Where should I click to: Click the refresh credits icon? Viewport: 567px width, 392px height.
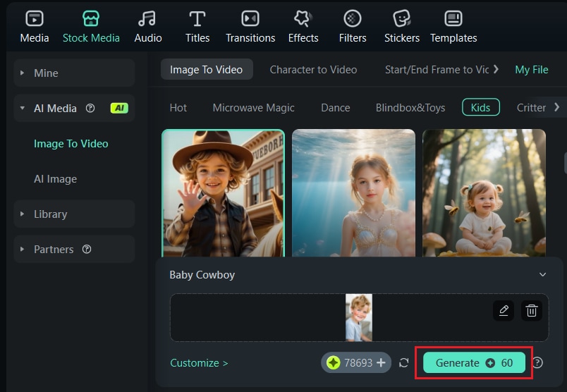click(x=403, y=362)
